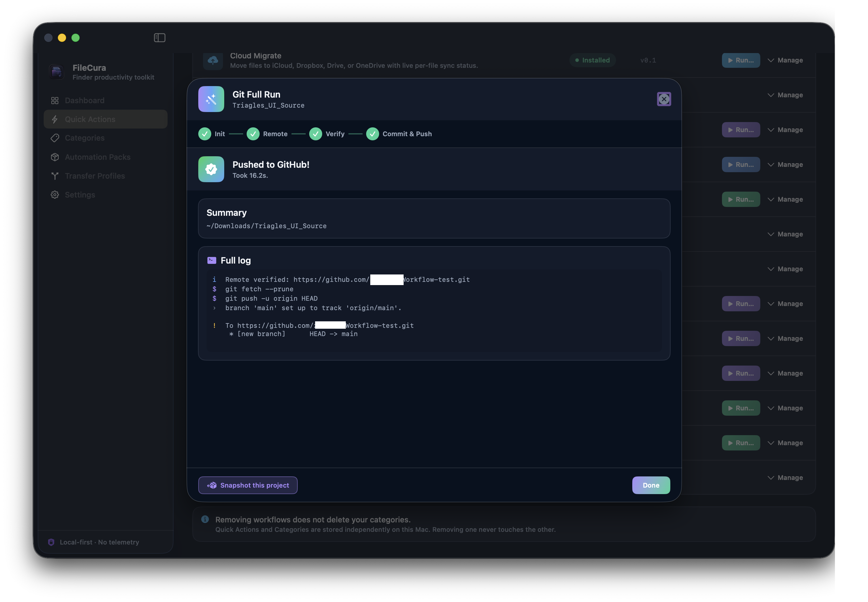Click the Automation Packs box icon
Screen dimensions: 868x602
point(55,157)
